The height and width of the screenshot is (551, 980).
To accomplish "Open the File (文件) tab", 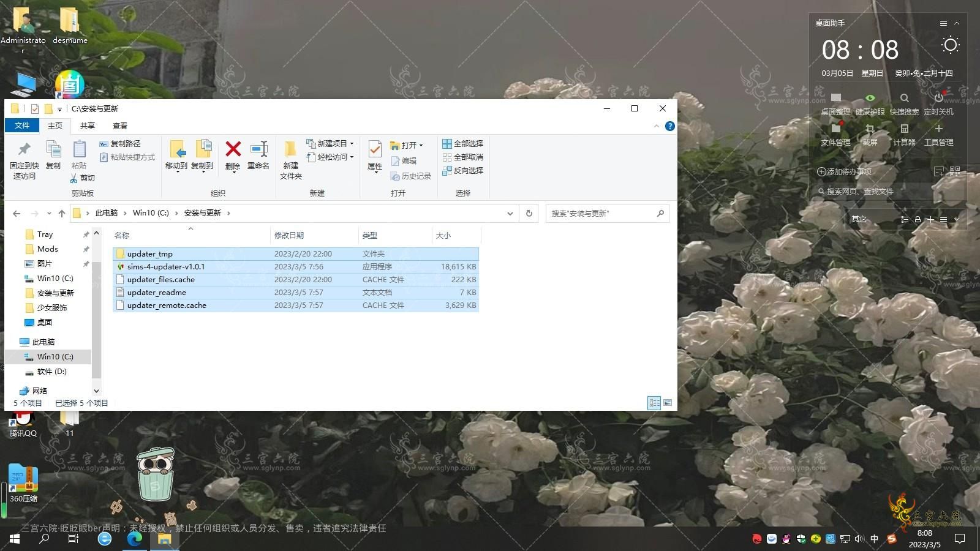I will [x=22, y=126].
